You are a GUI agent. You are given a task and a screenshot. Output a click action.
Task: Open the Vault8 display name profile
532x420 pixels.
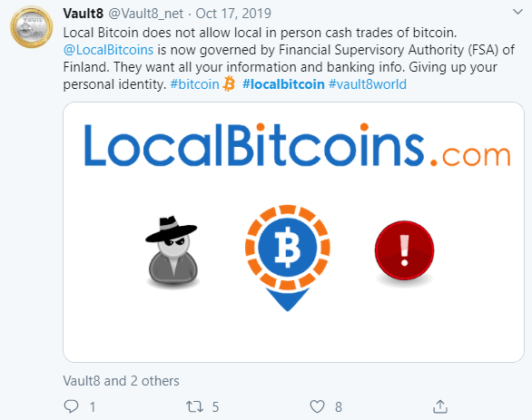(84, 14)
